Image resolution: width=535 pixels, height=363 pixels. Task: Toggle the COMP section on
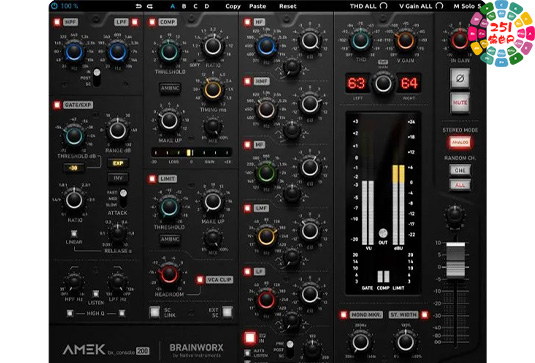pyautogui.click(x=152, y=22)
